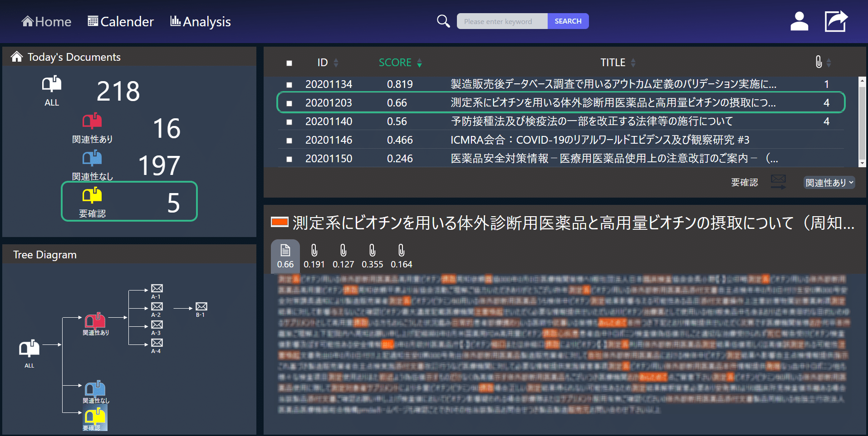Select the red 関連性あり mailbox icon

tap(92, 121)
